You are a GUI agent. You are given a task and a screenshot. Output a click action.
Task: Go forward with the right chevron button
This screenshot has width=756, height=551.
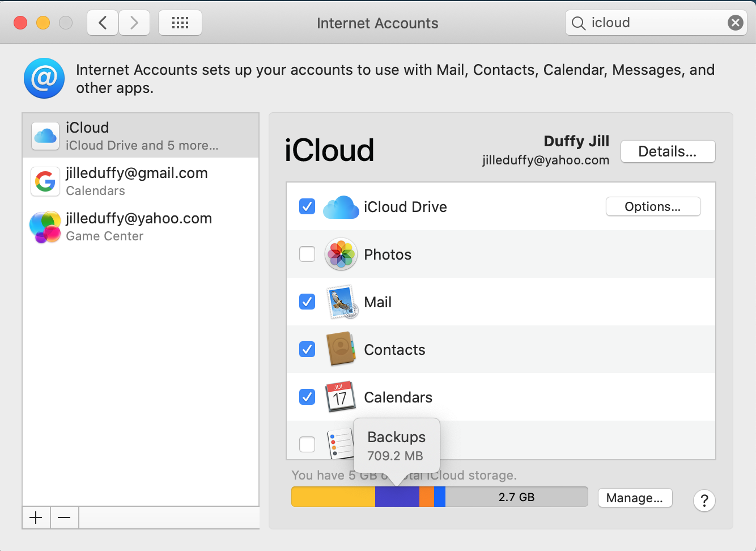tap(134, 23)
